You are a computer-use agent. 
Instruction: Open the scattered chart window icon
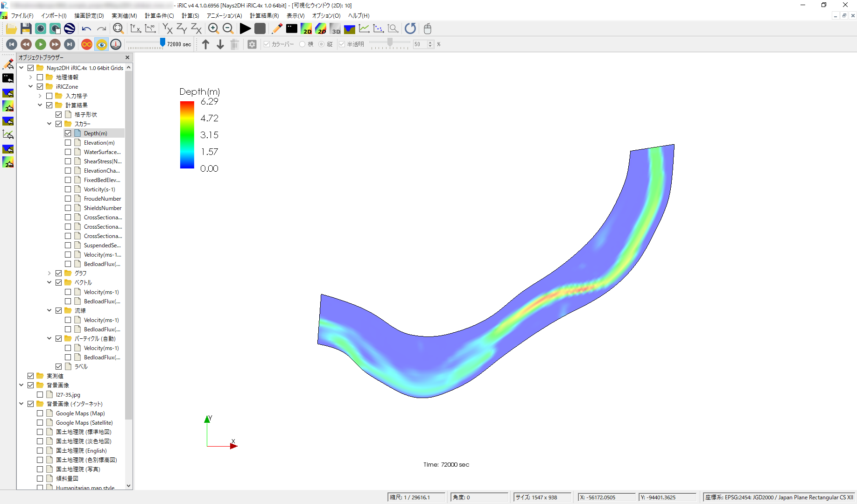(x=379, y=29)
